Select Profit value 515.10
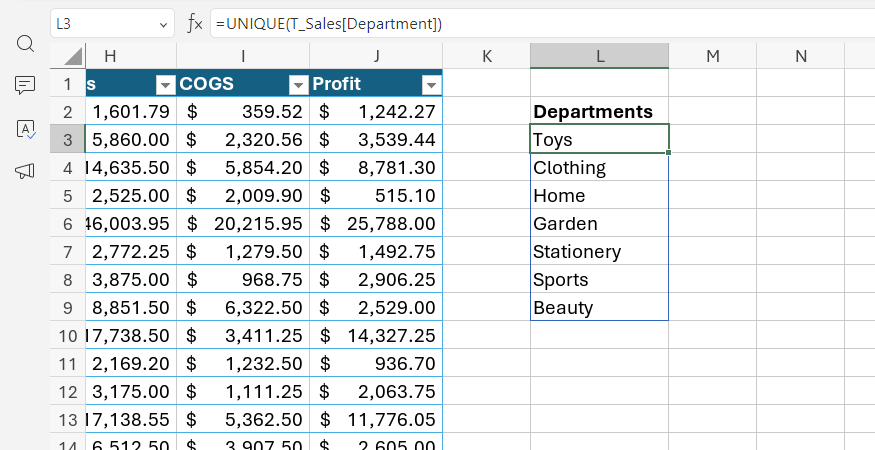The image size is (875, 450). [x=376, y=195]
